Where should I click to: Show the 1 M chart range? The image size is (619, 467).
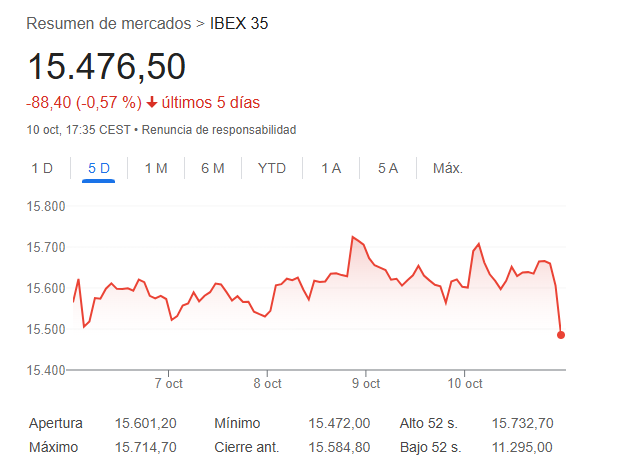[156, 168]
